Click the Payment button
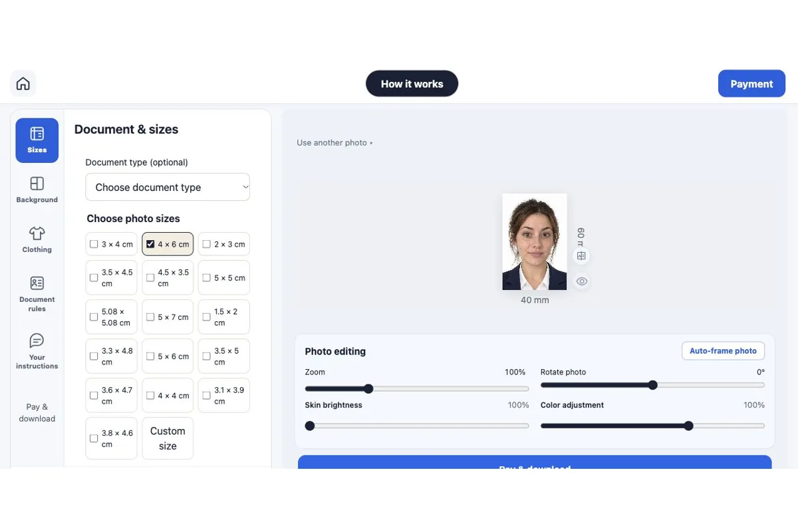 click(751, 84)
